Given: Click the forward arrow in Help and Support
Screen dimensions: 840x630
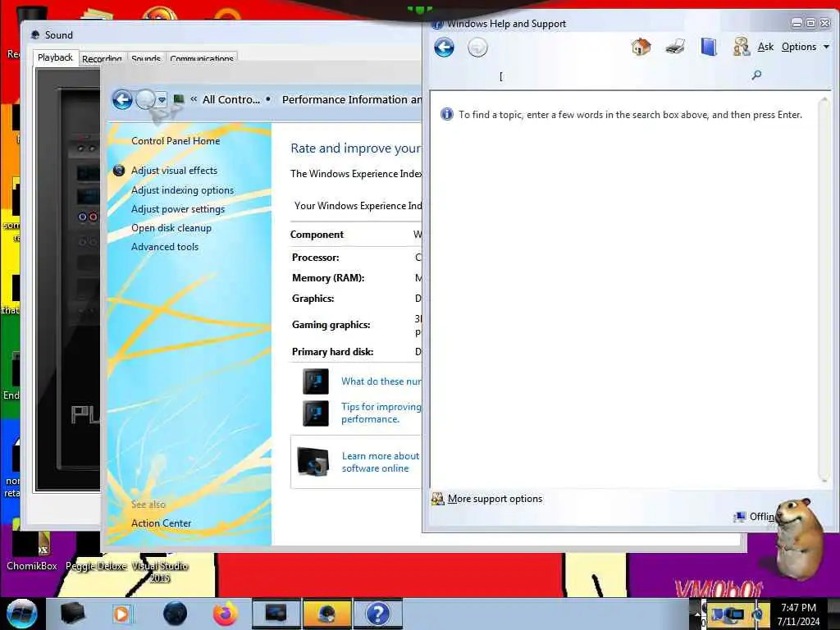Looking at the screenshot, I should [x=477, y=48].
